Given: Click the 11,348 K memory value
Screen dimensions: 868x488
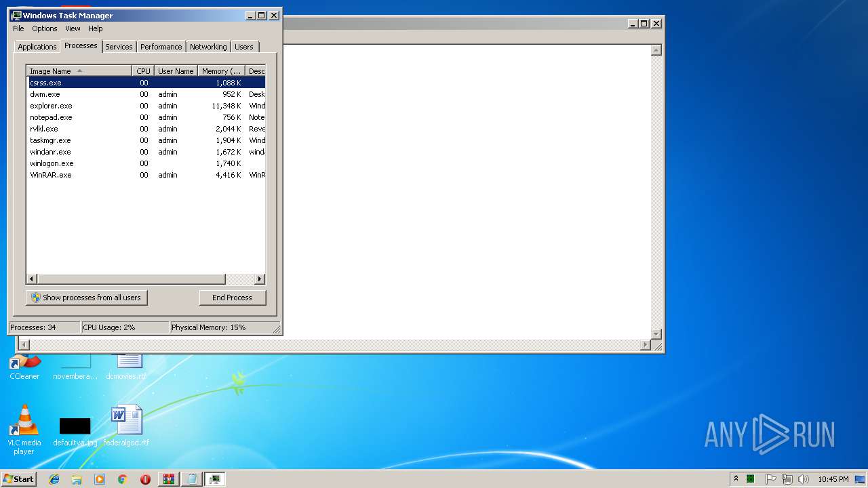Looking at the screenshot, I should [x=226, y=106].
